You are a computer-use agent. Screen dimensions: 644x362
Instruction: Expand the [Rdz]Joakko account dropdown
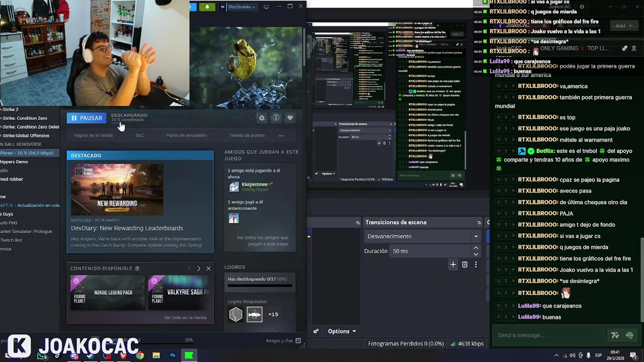point(238,7)
